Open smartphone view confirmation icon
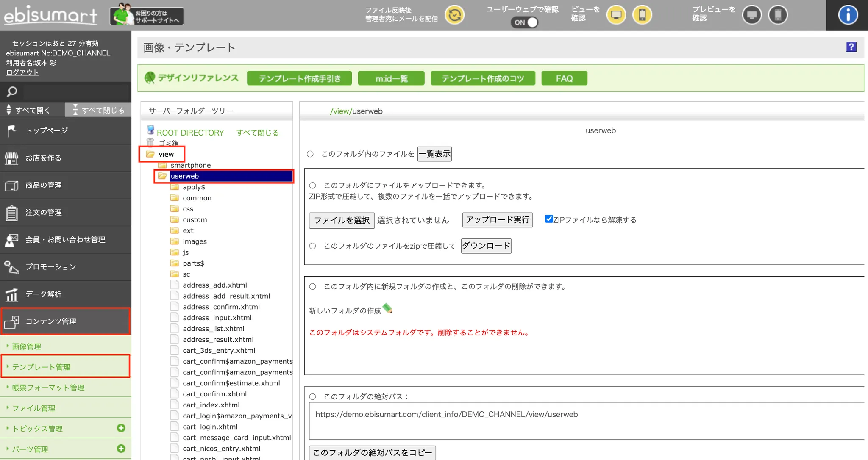The height and width of the screenshot is (460, 868). tap(642, 15)
